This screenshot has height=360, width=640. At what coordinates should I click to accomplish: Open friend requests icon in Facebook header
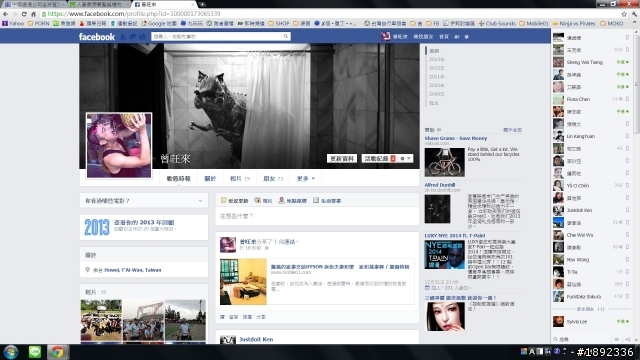click(x=124, y=37)
